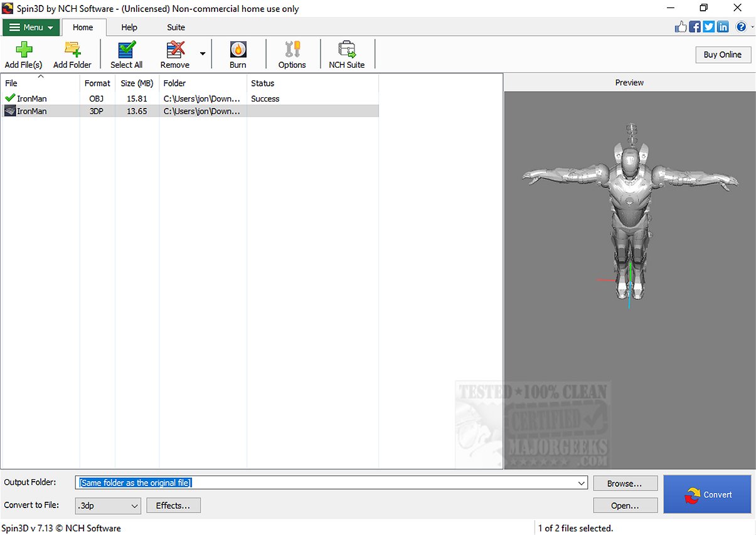The width and height of the screenshot is (756, 535).
Task: Share via the LinkedIn icon
Action: coord(723,26)
